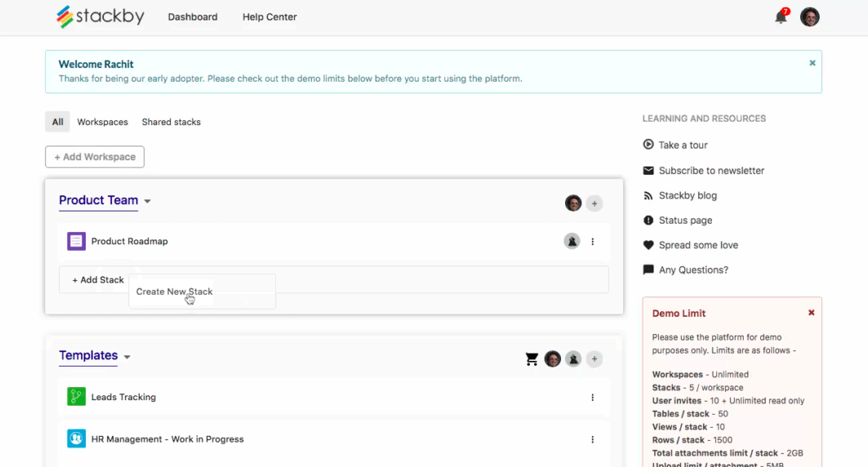
Task: Expand the Templates dropdown arrow
Action: [x=127, y=357]
